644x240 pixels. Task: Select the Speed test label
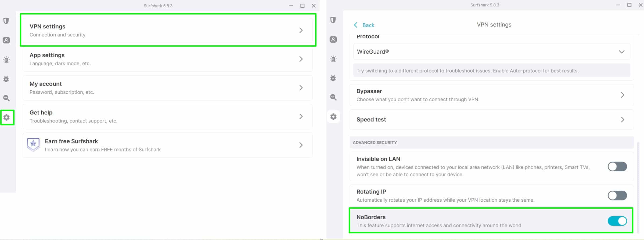click(371, 119)
